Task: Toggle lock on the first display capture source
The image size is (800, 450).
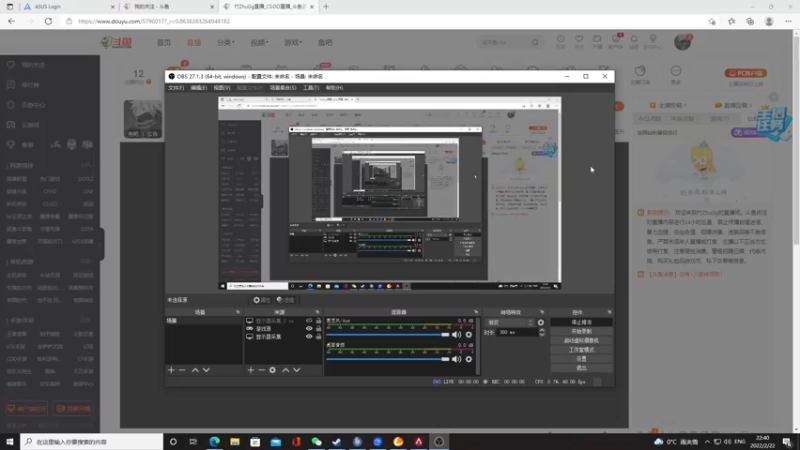Action: 318,321
